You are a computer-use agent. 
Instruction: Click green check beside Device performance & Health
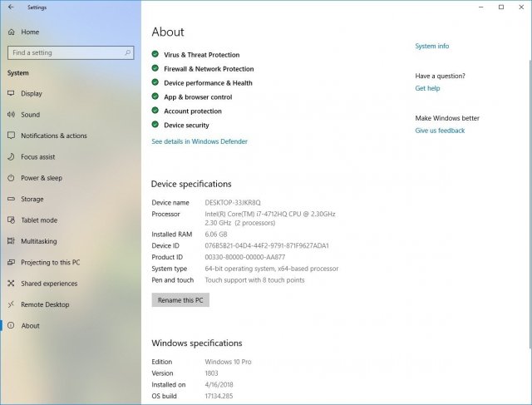tap(155, 82)
